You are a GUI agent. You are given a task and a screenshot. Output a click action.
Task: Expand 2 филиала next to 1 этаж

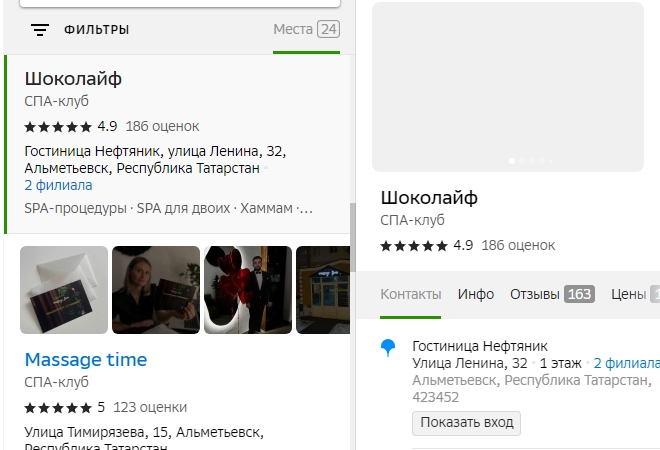[x=625, y=363]
